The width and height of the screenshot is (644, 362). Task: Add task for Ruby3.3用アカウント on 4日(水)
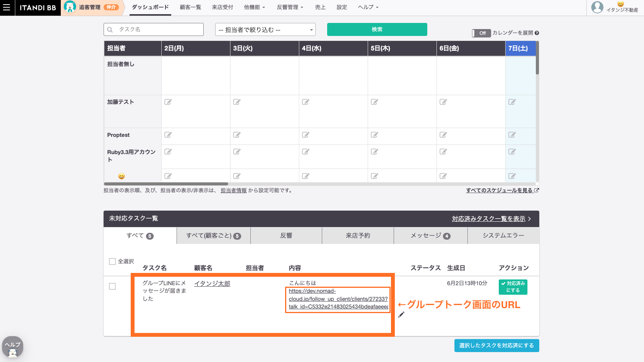[306, 152]
